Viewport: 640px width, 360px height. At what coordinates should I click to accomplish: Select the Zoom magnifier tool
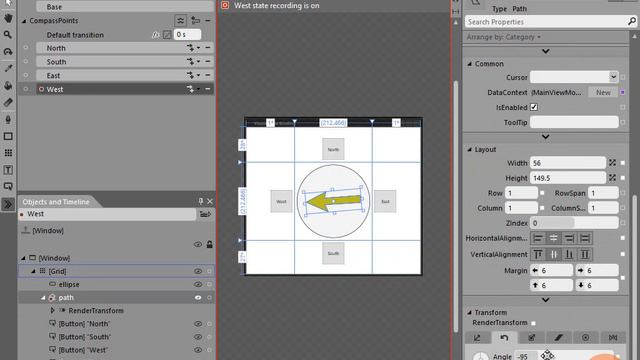[x=8, y=35]
